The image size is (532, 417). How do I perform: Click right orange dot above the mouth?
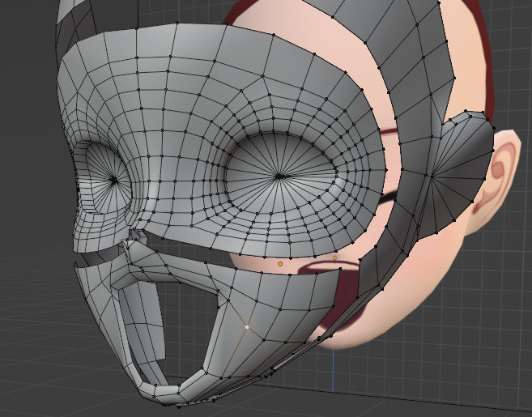(x=335, y=258)
